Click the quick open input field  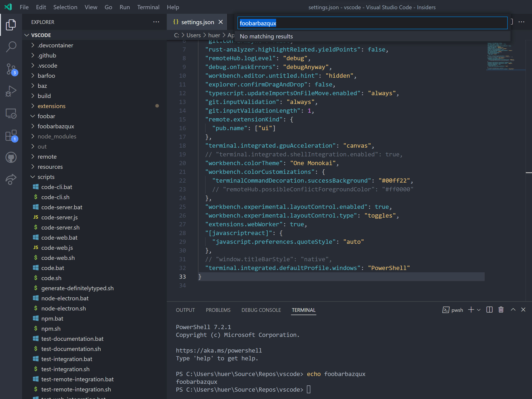point(372,23)
